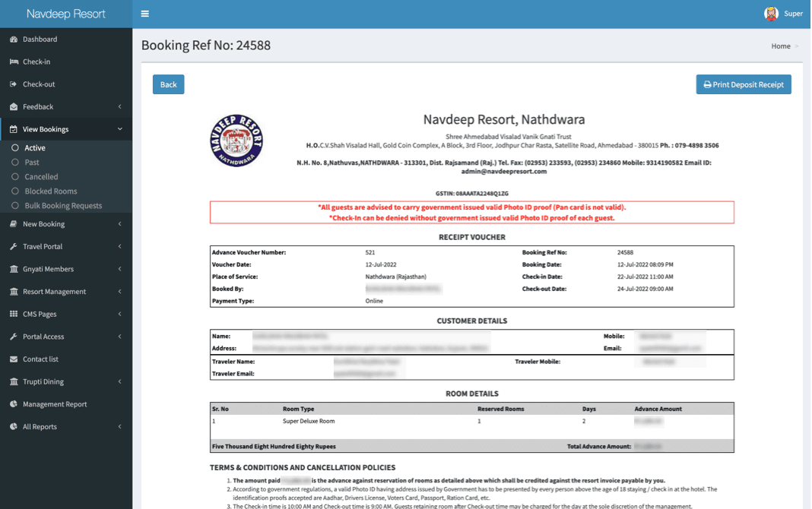Click the voucher date 12-Jul-2022
Screen dimensions: 812x509
tap(381, 264)
